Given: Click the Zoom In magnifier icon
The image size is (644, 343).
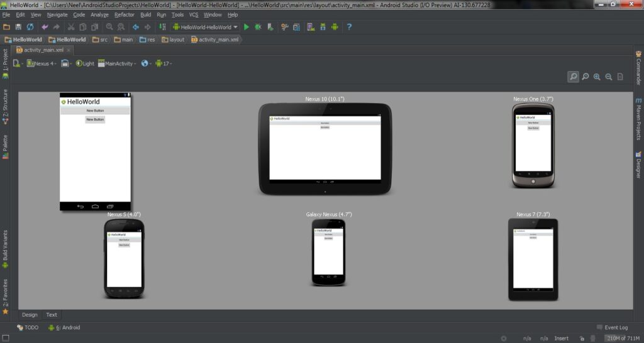Looking at the screenshot, I should pos(597,77).
